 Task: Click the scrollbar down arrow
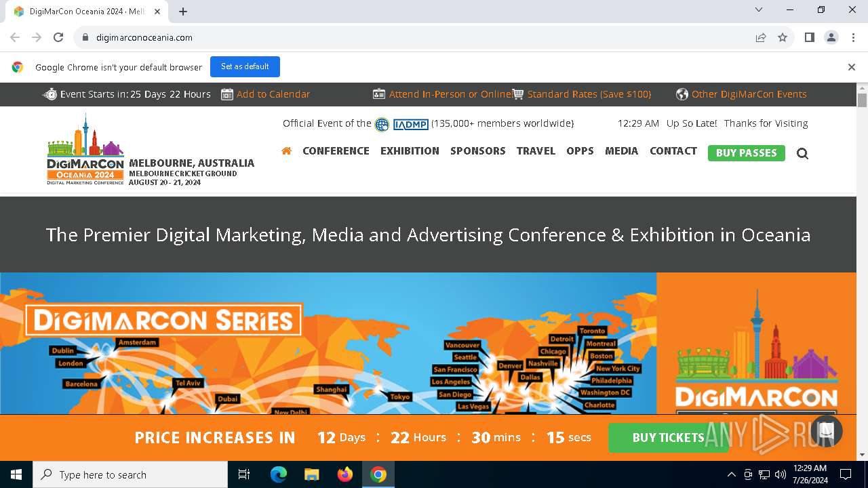(862, 455)
